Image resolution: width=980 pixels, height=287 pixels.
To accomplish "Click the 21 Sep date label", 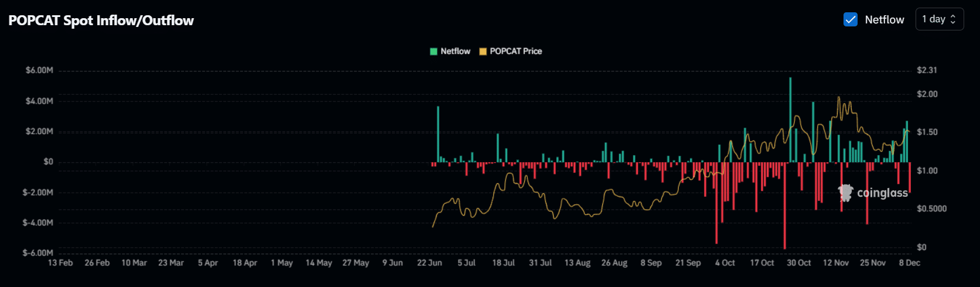I will [688, 262].
